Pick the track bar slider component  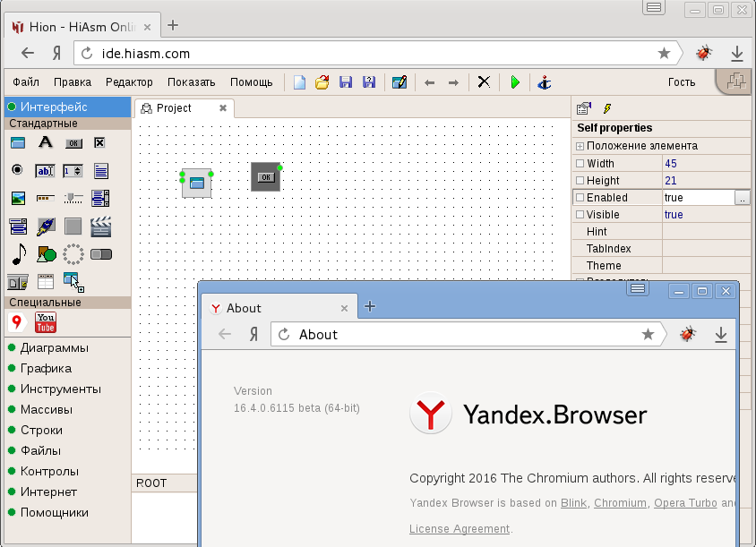coord(73,198)
